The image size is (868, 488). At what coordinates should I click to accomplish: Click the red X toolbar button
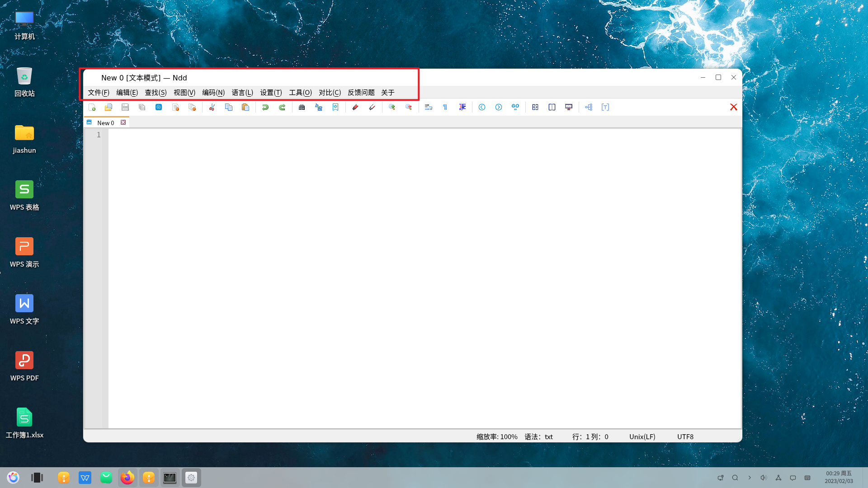click(733, 107)
